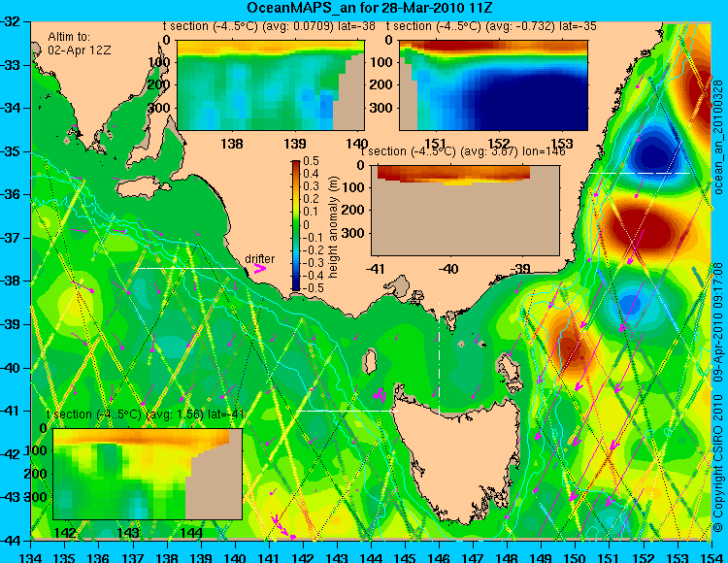The image size is (728, 563).
Task: Click the magenta drifter legend arrow
Action: pos(259,269)
